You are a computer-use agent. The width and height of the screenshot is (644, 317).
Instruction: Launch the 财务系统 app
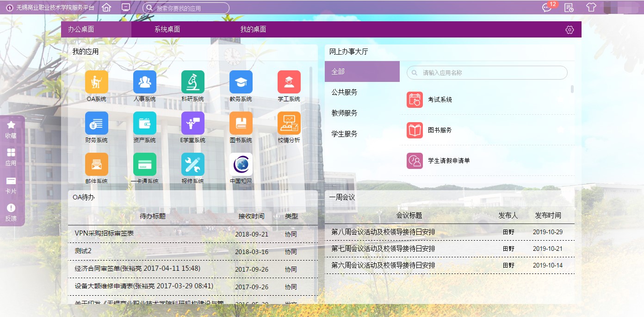[x=96, y=124]
